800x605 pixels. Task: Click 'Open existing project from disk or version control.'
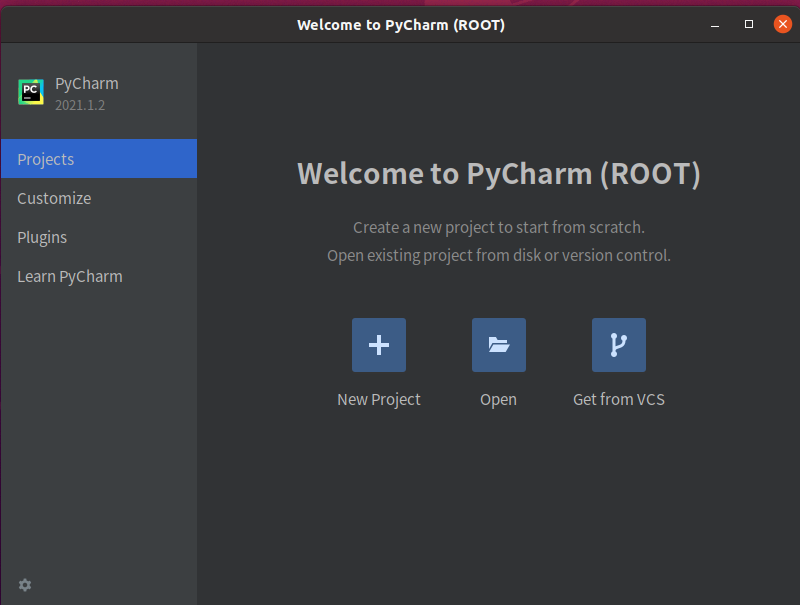pyautogui.click(x=498, y=255)
